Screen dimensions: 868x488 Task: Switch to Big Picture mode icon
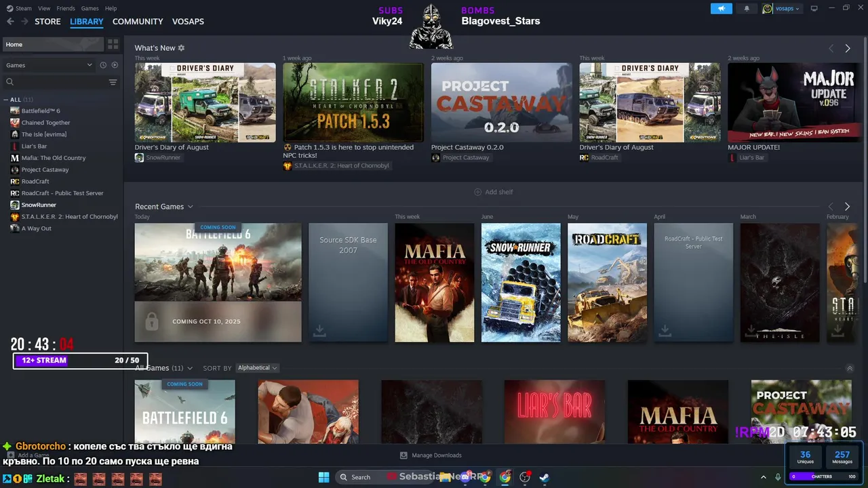click(814, 8)
